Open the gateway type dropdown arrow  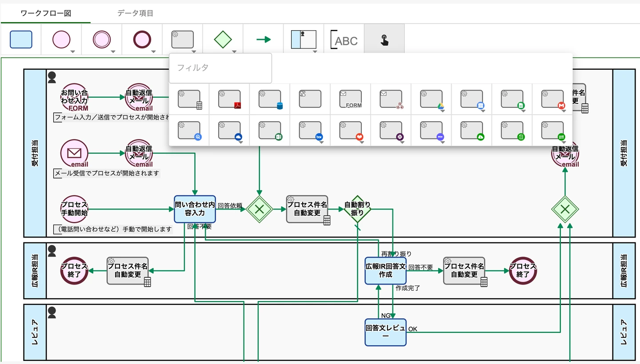coord(234,51)
